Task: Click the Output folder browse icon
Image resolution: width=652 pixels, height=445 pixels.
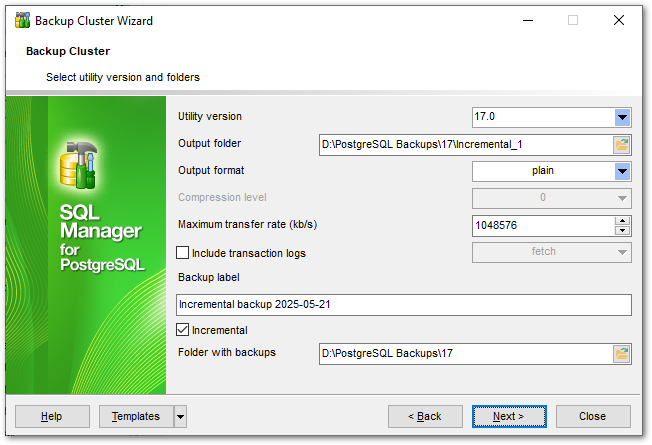Action: click(x=622, y=144)
